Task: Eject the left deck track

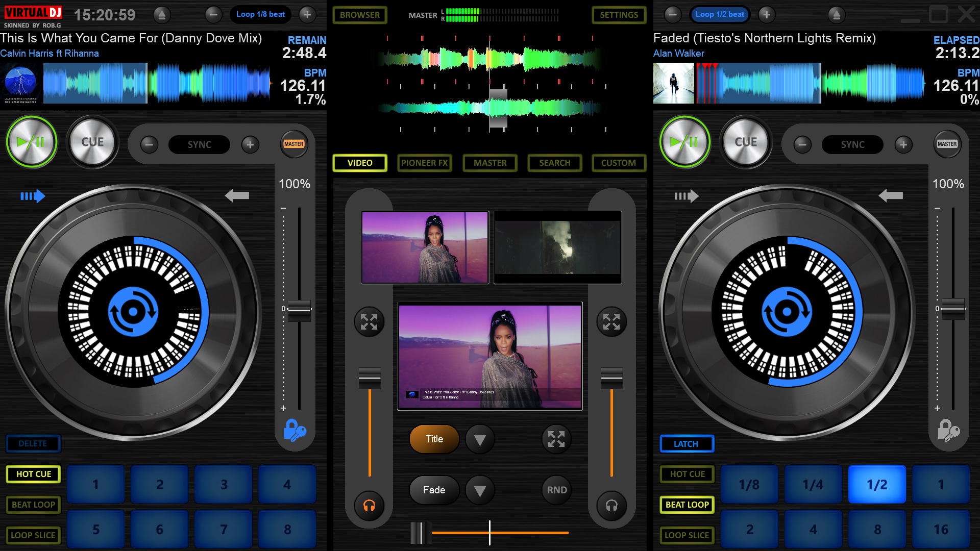Action: click(x=162, y=15)
